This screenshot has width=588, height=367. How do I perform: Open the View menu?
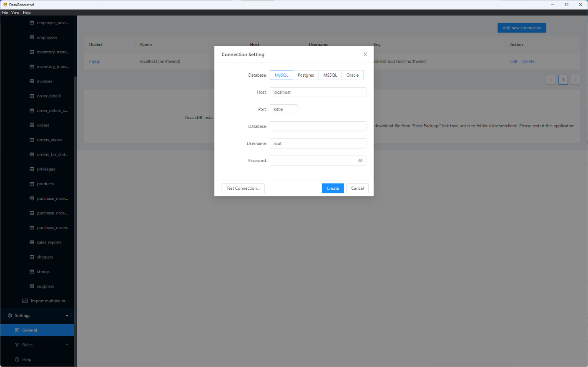click(15, 13)
